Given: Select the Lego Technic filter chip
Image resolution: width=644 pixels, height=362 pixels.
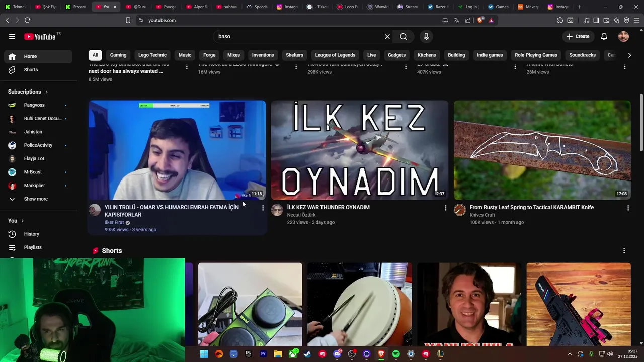Looking at the screenshot, I should click(x=152, y=55).
